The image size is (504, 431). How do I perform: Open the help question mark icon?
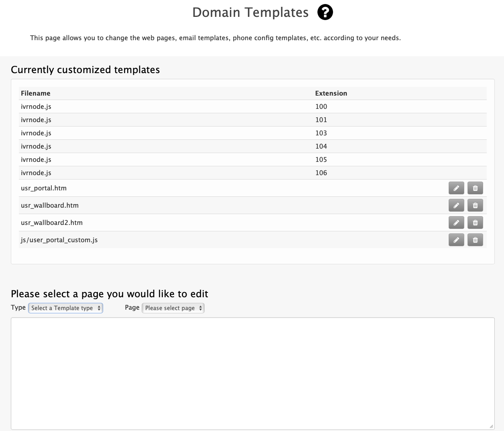tap(325, 12)
